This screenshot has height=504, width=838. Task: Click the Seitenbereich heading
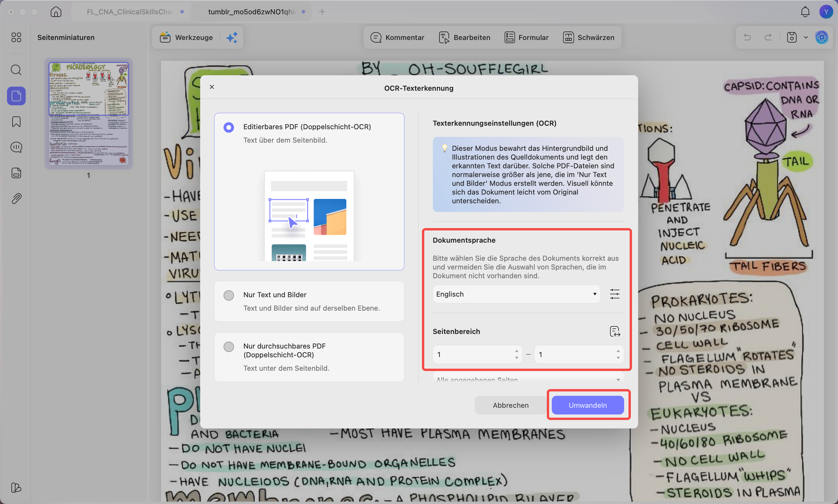(x=456, y=331)
